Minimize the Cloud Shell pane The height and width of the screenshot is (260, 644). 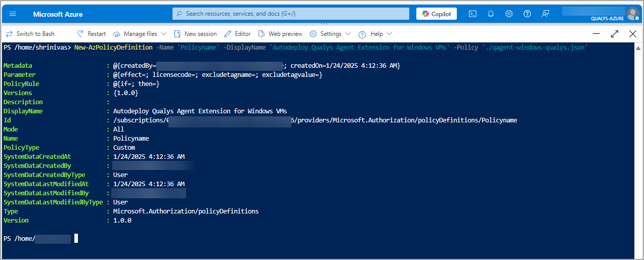tap(597, 34)
